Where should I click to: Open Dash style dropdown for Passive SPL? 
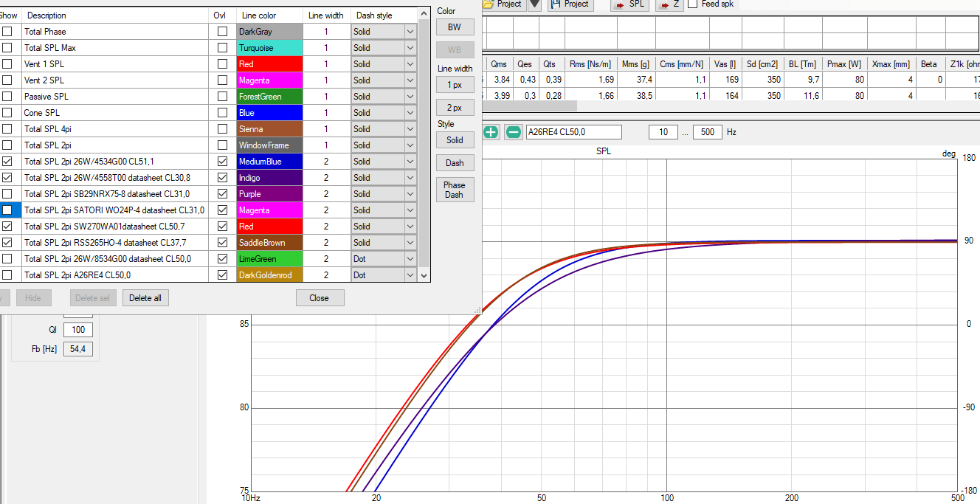410,97
